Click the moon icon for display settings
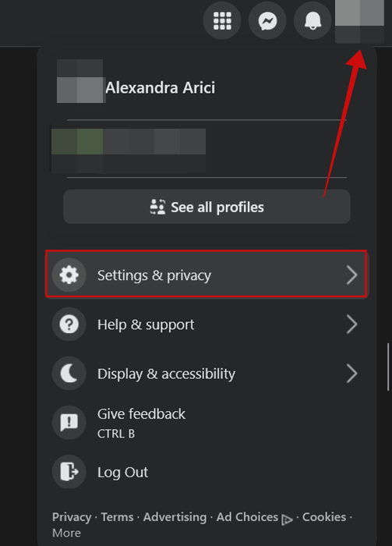 pyautogui.click(x=69, y=374)
